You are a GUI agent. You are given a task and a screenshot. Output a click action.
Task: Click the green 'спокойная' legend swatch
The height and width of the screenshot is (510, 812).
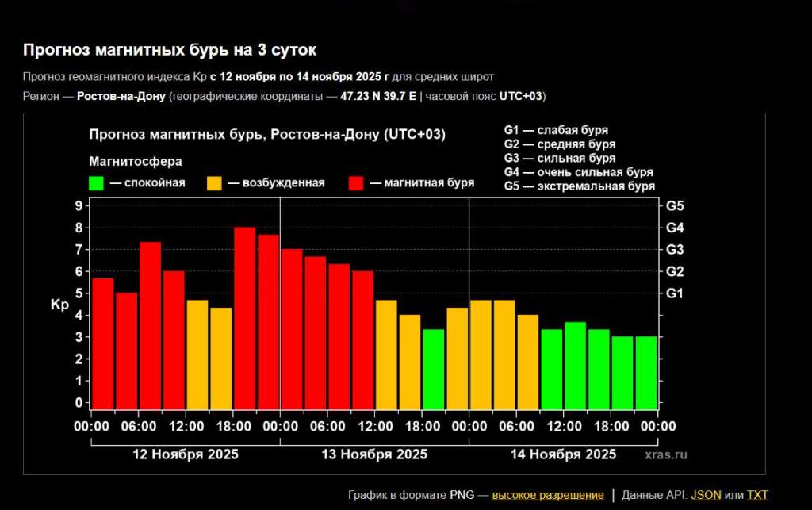(97, 183)
